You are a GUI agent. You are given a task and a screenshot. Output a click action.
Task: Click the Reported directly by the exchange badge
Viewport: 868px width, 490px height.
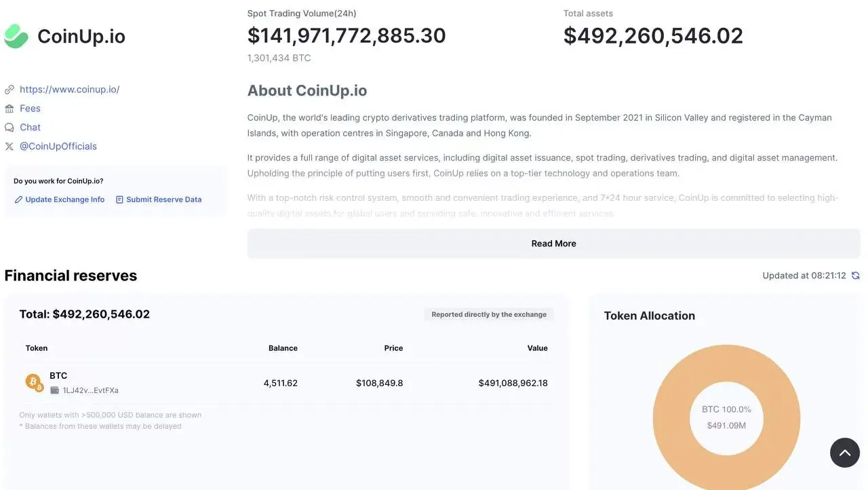pos(489,314)
